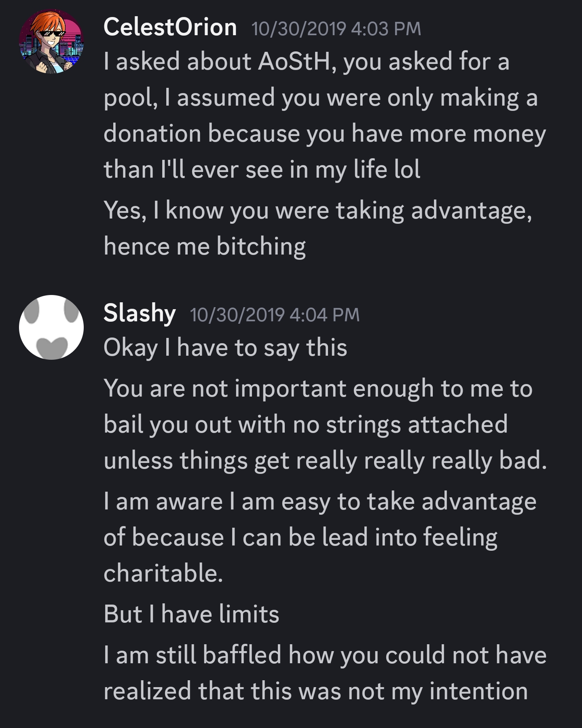Screen dimensions: 582x728
Task: Click the word "charitable." in Slashy's message
Action: coord(163,573)
